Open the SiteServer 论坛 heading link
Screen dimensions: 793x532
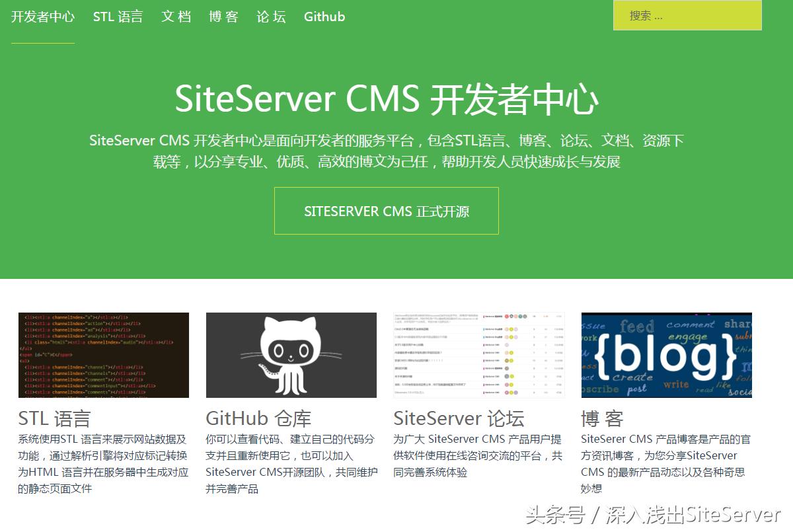point(459,416)
